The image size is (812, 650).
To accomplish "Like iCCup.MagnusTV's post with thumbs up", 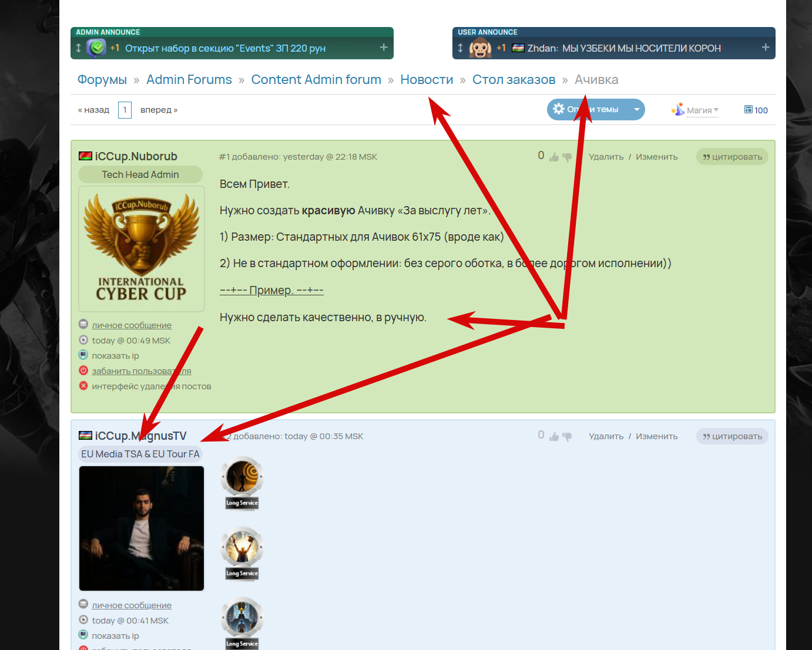I will pos(554,436).
